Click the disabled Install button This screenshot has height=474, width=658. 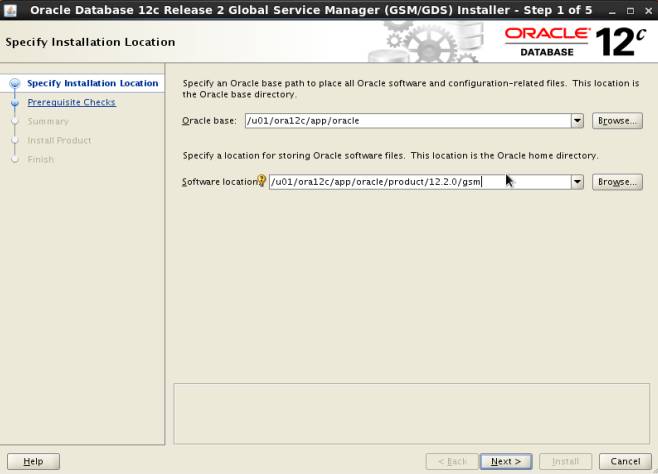click(565, 461)
